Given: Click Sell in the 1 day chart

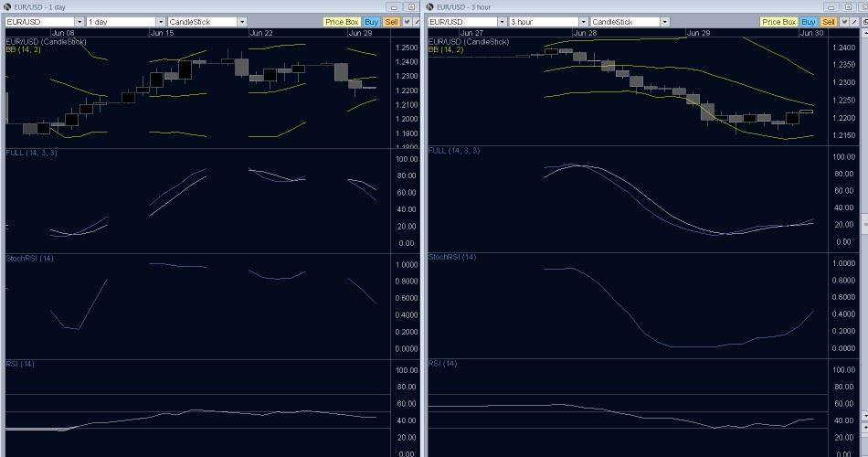Looking at the screenshot, I should pyautogui.click(x=391, y=22).
